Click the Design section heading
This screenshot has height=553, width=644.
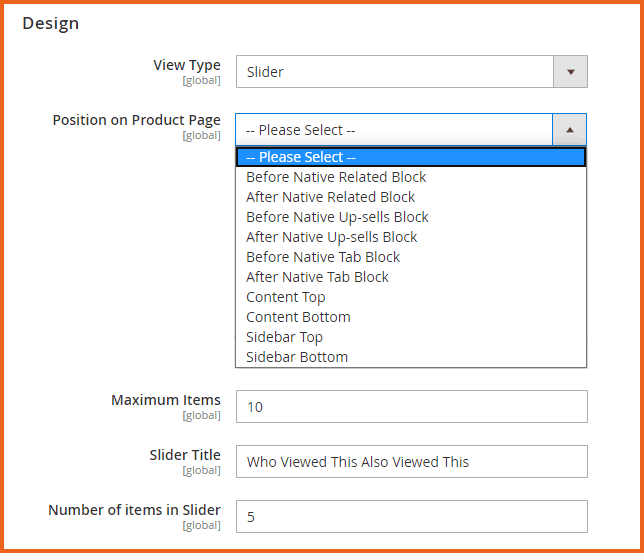coord(50,23)
